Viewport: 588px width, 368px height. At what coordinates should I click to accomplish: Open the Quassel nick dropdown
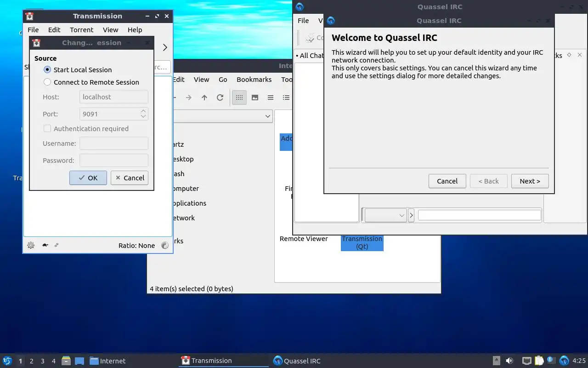(x=385, y=215)
